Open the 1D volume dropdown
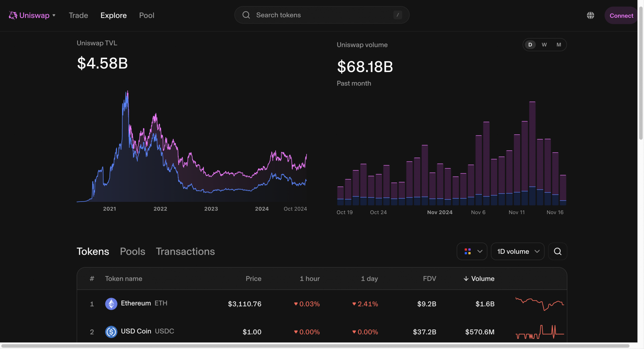The width and height of the screenshot is (644, 349). tap(518, 251)
